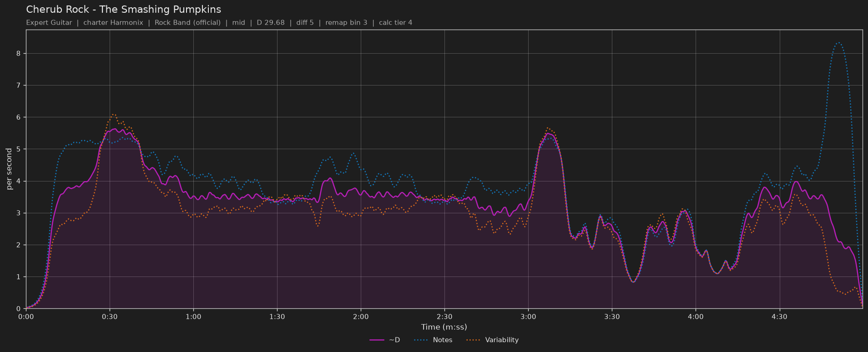This screenshot has width=868, height=352.
Task: Click the "diff 5" subtitle entry
Action: click(305, 23)
